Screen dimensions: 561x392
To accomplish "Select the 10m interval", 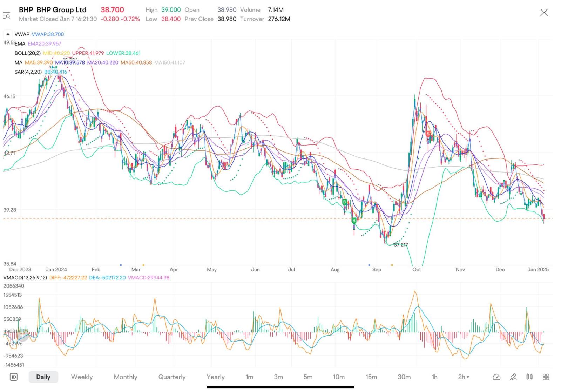I will coord(339,377).
